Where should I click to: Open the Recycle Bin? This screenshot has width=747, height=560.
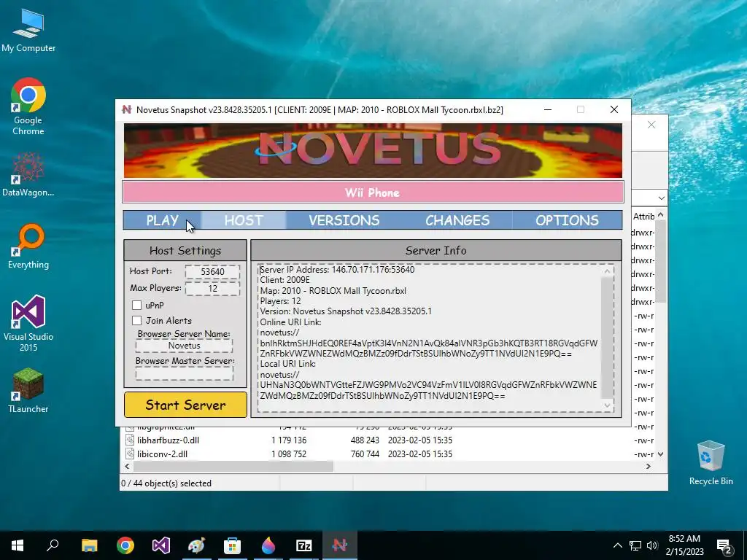[711, 463]
